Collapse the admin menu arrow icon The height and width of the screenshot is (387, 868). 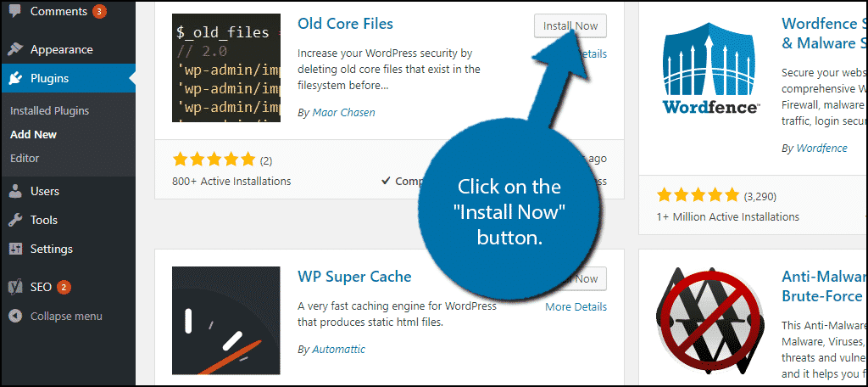(x=15, y=316)
